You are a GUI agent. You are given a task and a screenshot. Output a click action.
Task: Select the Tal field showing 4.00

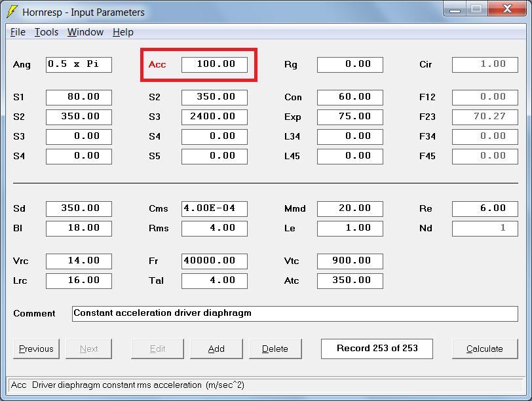(214, 281)
